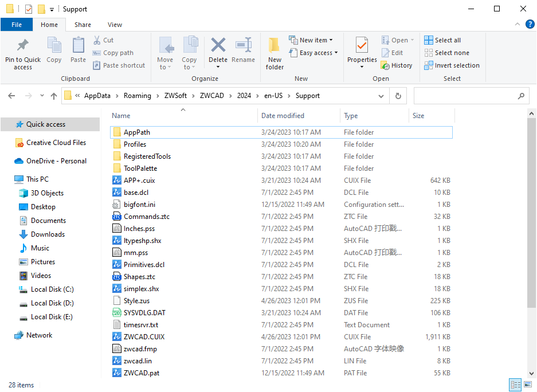Select the Profiles folder

click(x=130, y=144)
